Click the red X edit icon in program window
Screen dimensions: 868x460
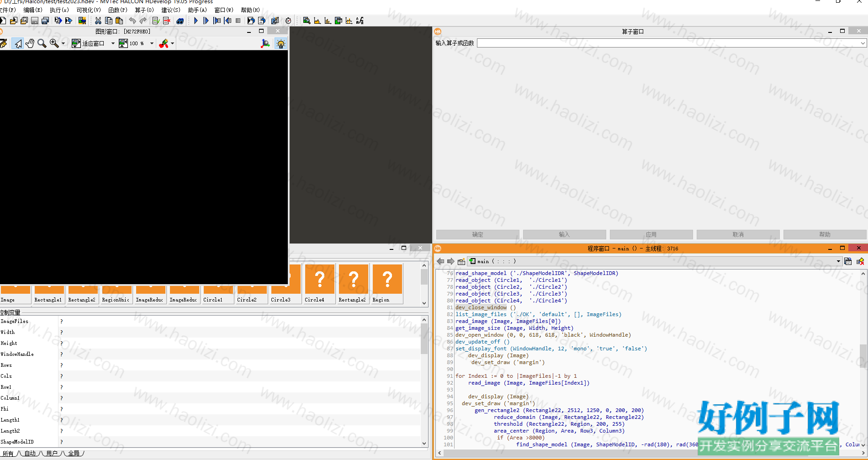click(860, 261)
